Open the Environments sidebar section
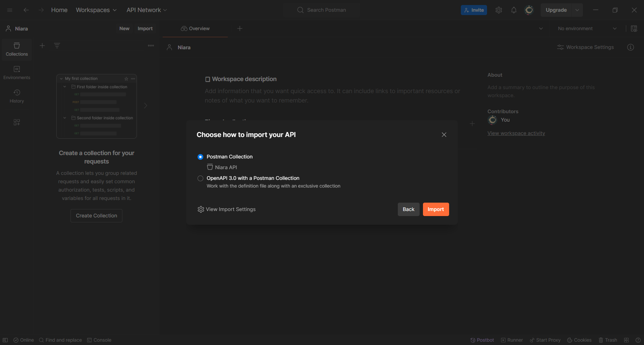The width and height of the screenshot is (644, 345). click(x=17, y=73)
